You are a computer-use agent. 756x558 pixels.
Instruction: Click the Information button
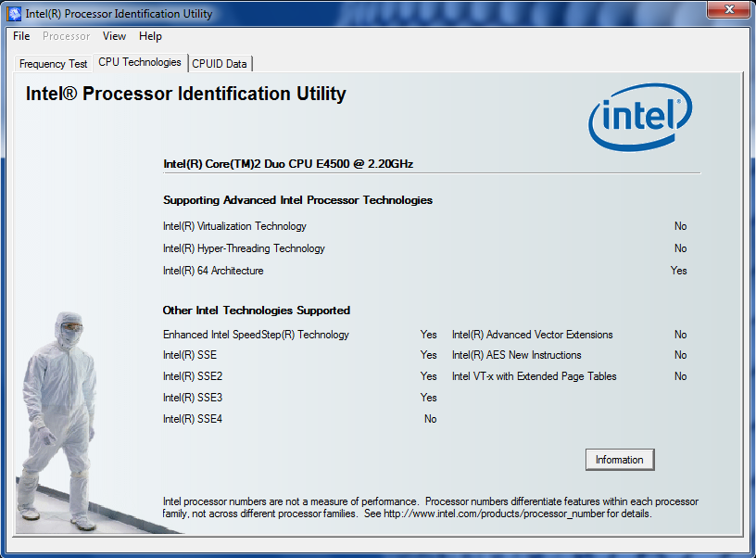tap(620, 460)
